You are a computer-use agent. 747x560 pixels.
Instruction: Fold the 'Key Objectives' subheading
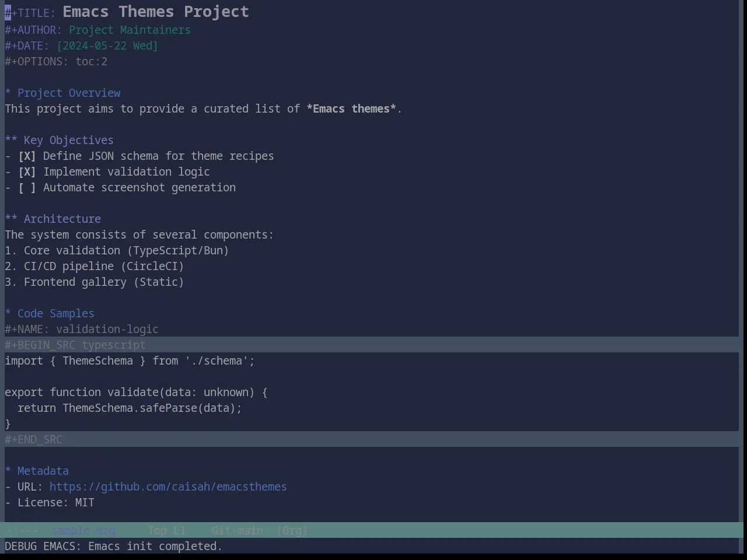[x=59, y=140]
